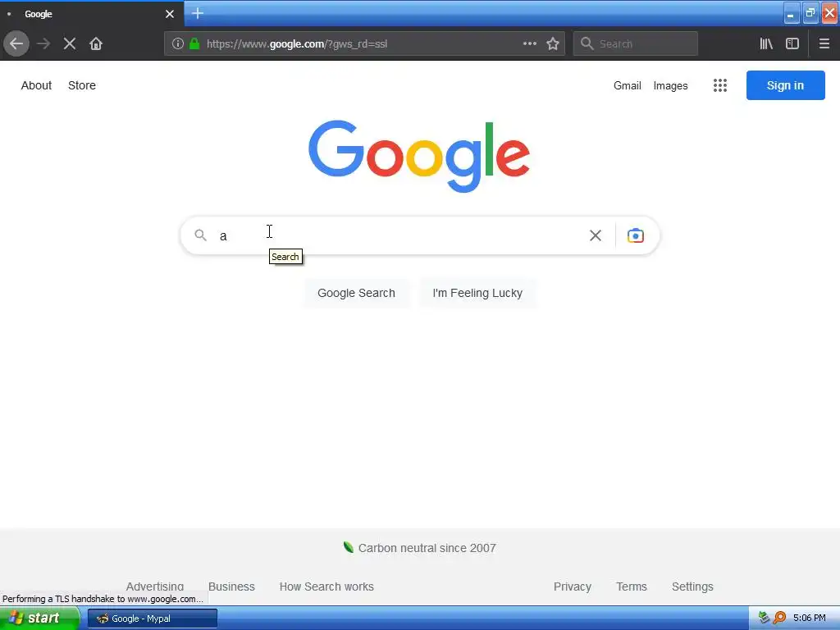The width and height of the screenshot is (840, 630).
Task: Close the Google tab
Action: pos(170,14)
